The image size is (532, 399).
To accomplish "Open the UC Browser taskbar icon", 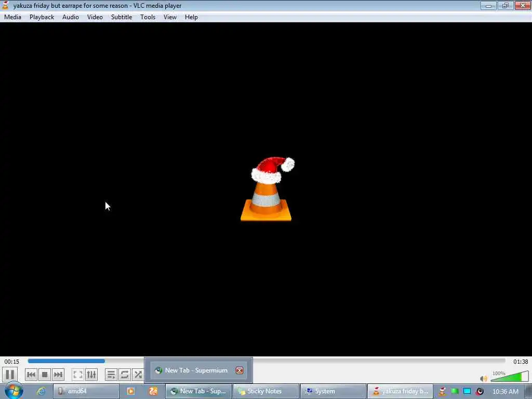I will pos(153,391).
